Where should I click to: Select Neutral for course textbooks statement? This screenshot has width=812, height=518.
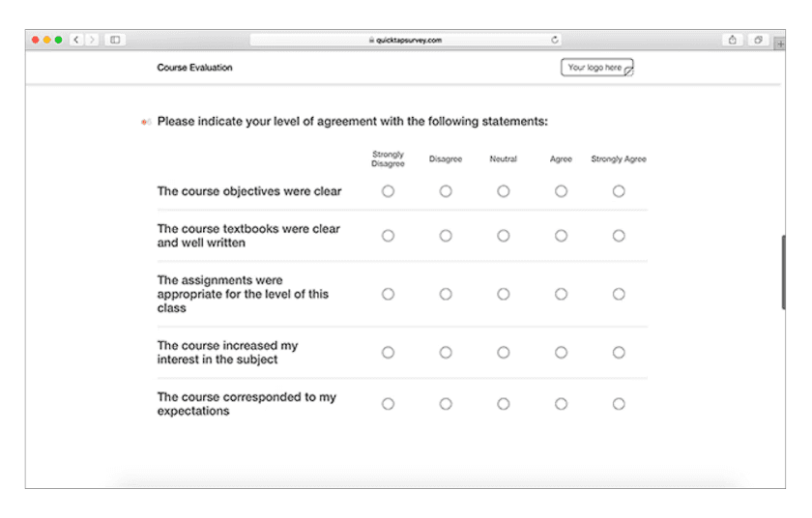(x=503, y=236)
